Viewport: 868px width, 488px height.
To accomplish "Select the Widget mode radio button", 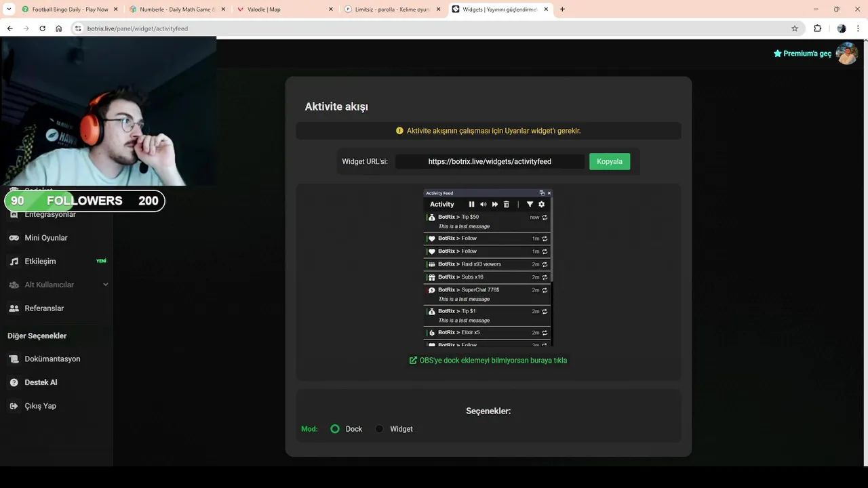I will tap(379, 429).
